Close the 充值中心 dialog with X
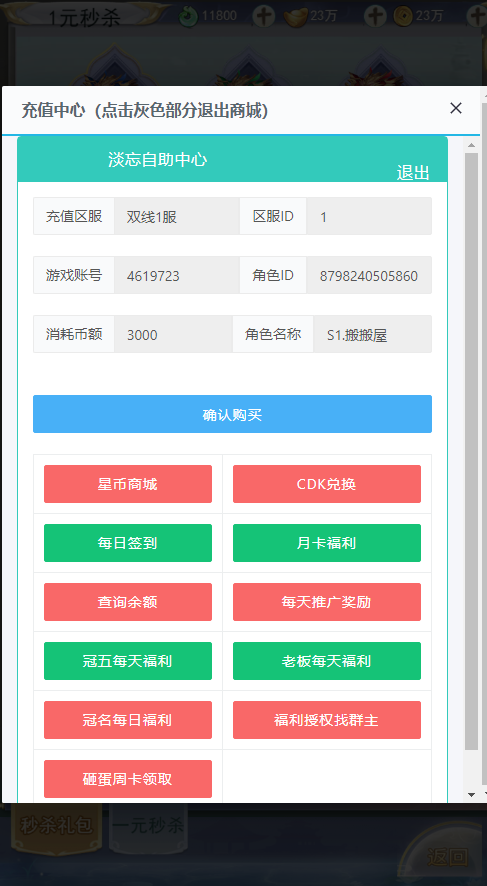Viewport: 487px width, 886px height. pyautogui.click(x=455, y=108)
